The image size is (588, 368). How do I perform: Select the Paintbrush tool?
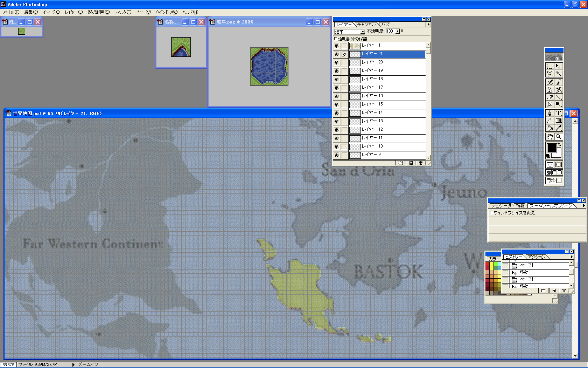[x=559, y=82]
